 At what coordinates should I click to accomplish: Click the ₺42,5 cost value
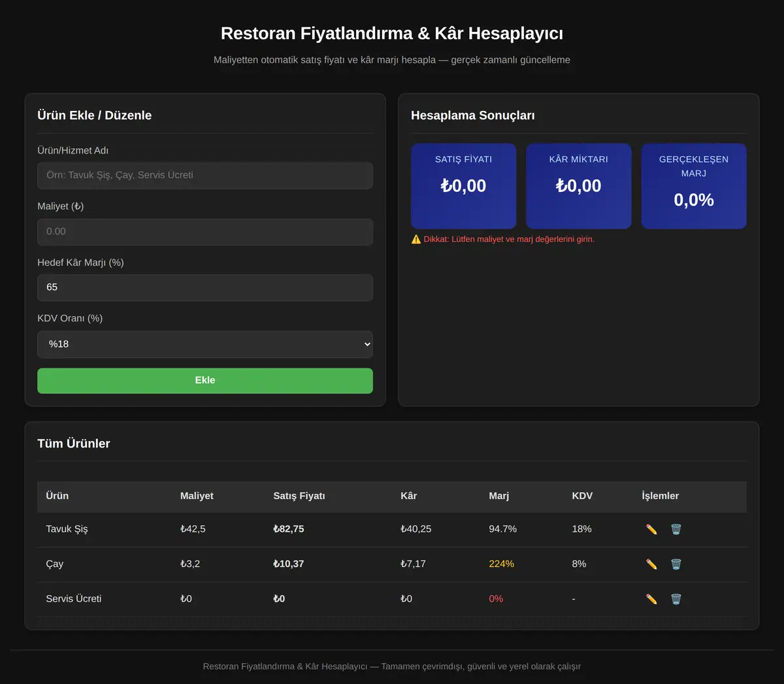pos(193,529)
